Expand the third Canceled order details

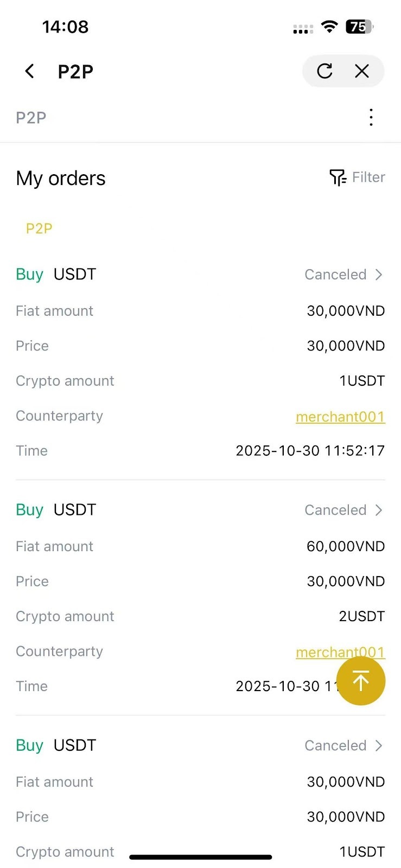[x=343, y=745]
